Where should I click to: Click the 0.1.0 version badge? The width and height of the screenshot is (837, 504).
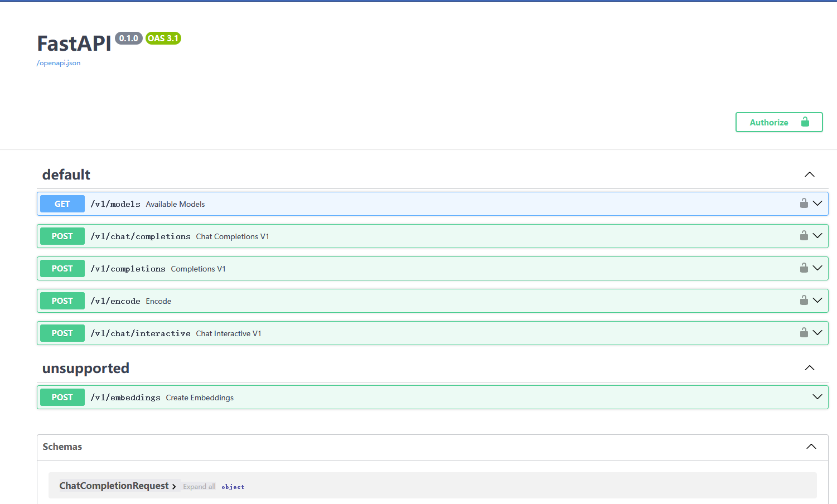coord(129,38)
